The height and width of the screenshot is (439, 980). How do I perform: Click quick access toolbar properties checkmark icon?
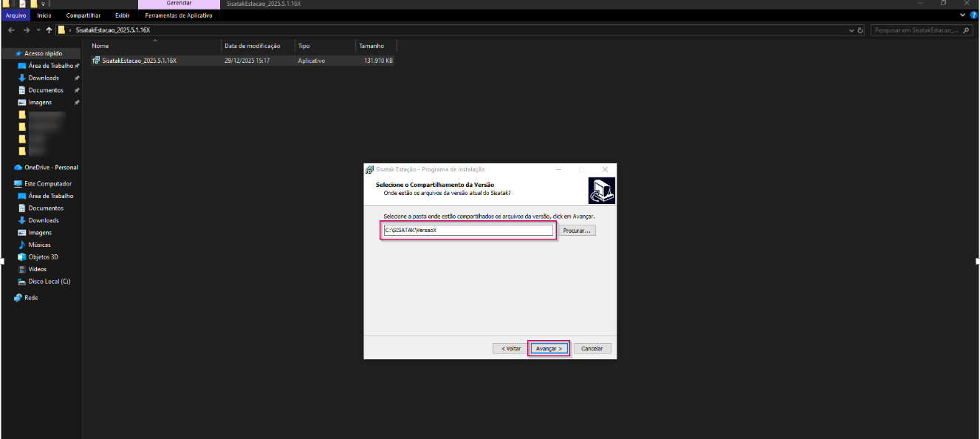23,4
